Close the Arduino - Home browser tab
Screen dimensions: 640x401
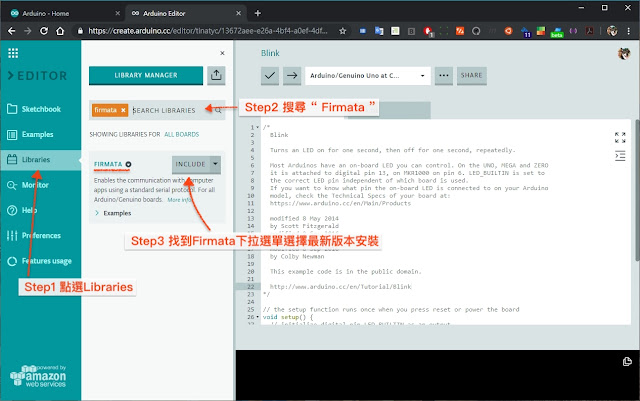pyautogui.click(x=118, y=13)
